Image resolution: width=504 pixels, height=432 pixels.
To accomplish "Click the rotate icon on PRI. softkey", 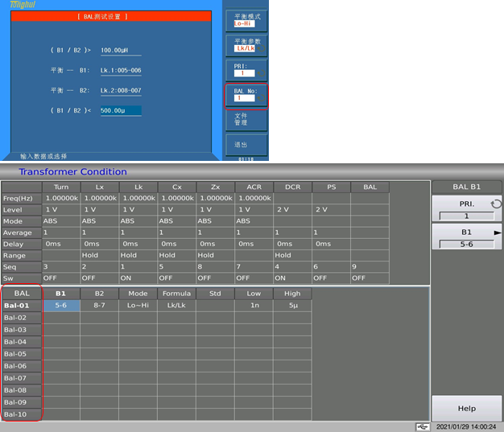I will (x=496, y=204).
